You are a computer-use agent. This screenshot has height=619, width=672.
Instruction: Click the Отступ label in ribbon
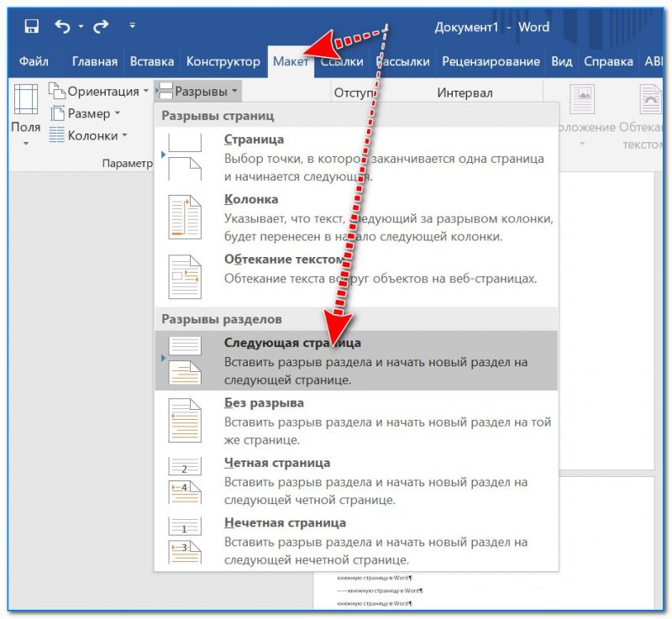(354, 92)
